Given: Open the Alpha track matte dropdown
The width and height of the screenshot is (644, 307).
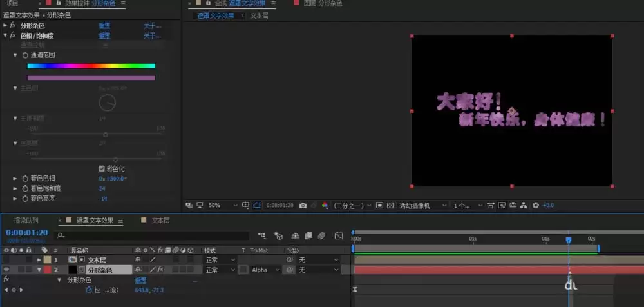Looking at the screenshot, I should [x=265, y=270].
